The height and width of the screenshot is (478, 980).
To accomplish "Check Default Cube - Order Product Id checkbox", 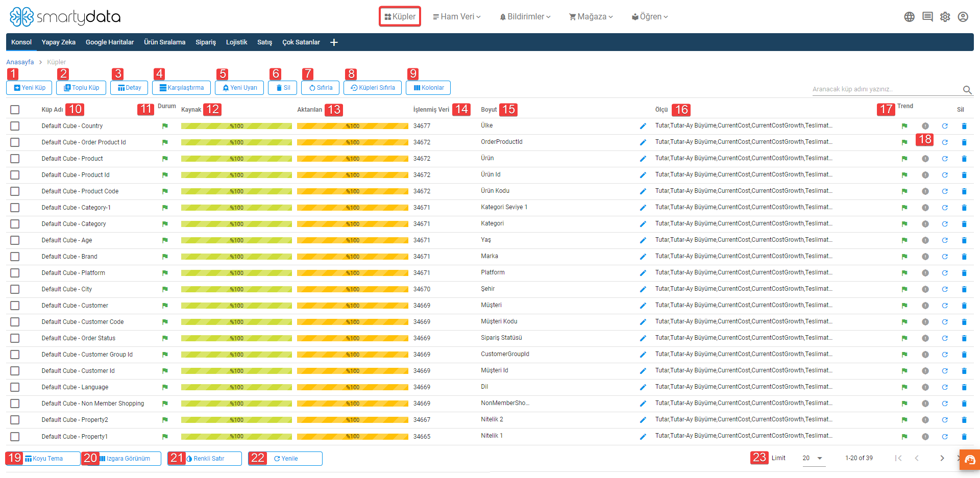I will (15, 142).
